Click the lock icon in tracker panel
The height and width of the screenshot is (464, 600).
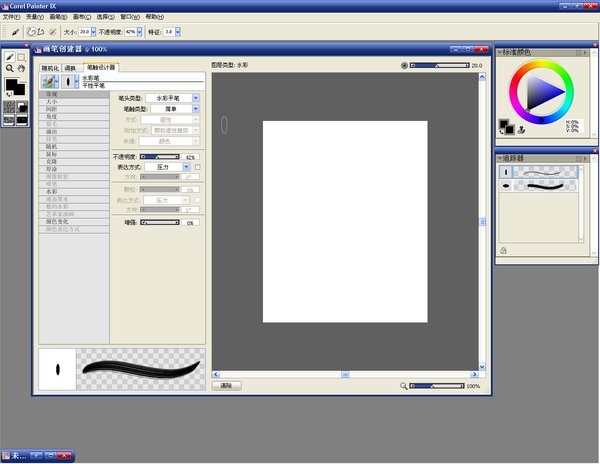tap(504, 251)
